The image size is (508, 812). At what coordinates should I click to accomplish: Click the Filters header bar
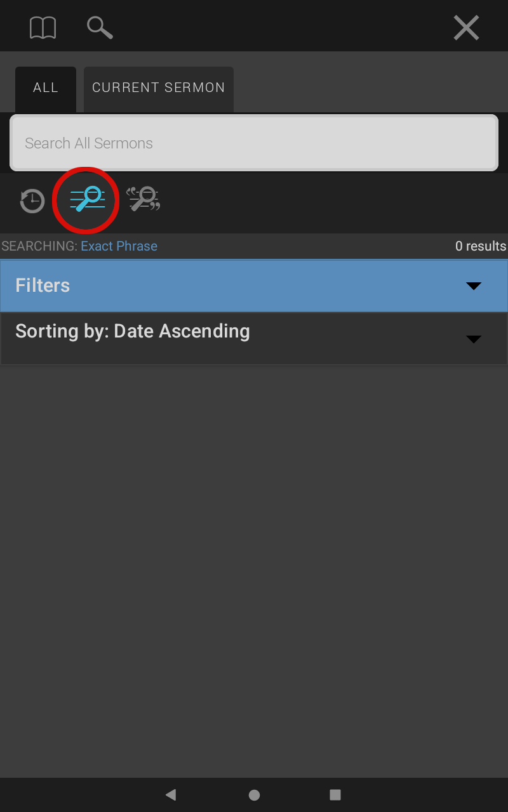click(x=254, y=285)
